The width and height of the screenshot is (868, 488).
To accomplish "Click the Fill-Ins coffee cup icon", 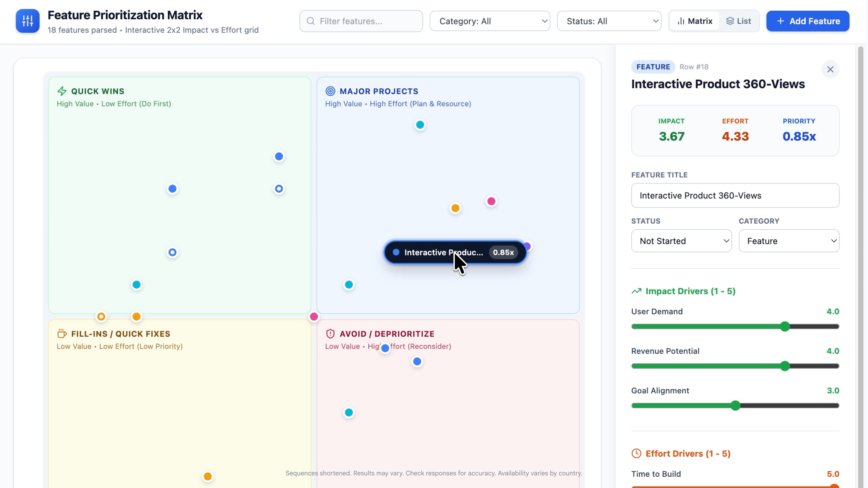I will point(62,334).
